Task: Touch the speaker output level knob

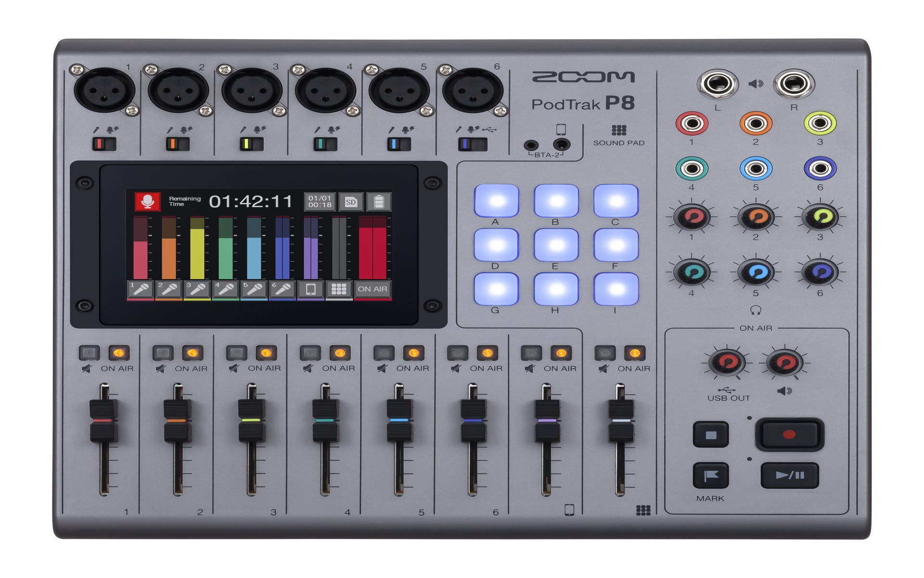Action: (x=785, y=362)
